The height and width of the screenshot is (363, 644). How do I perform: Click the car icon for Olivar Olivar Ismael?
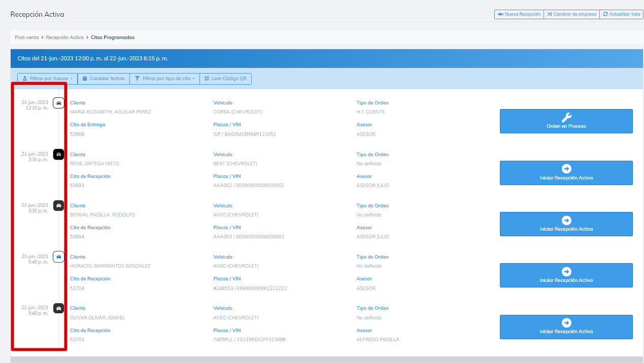(x=59, y=308)
